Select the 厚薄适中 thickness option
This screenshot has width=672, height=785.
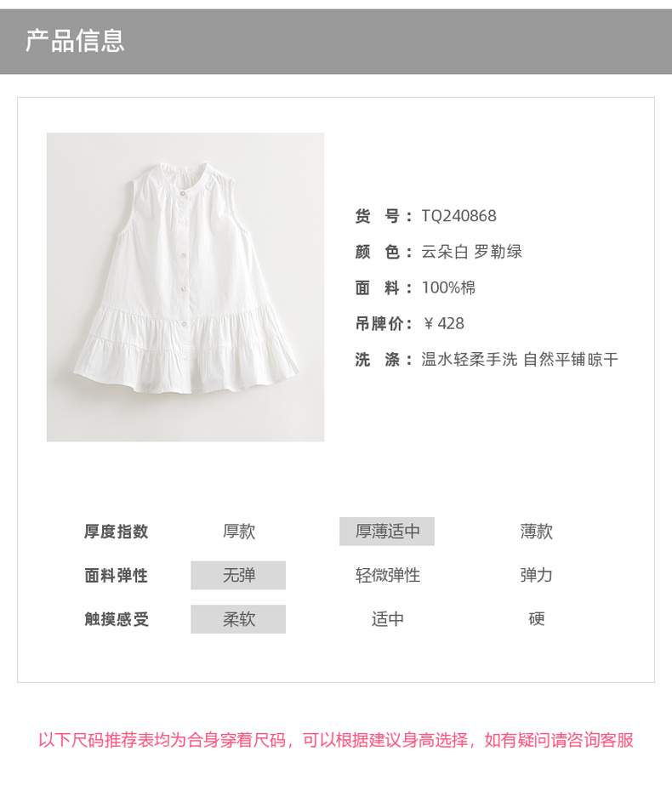[x=387, y=532]
